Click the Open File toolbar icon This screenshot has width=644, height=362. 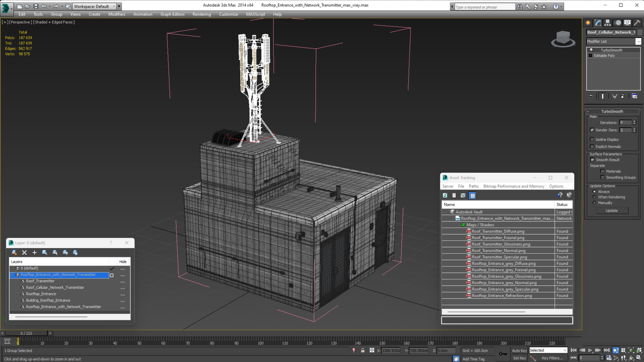tap(28, 6)
